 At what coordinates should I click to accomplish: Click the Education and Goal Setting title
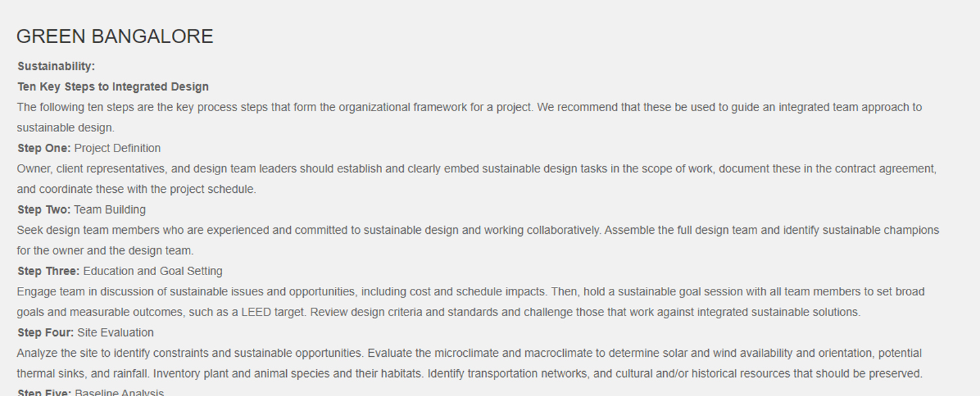[153, 271]
